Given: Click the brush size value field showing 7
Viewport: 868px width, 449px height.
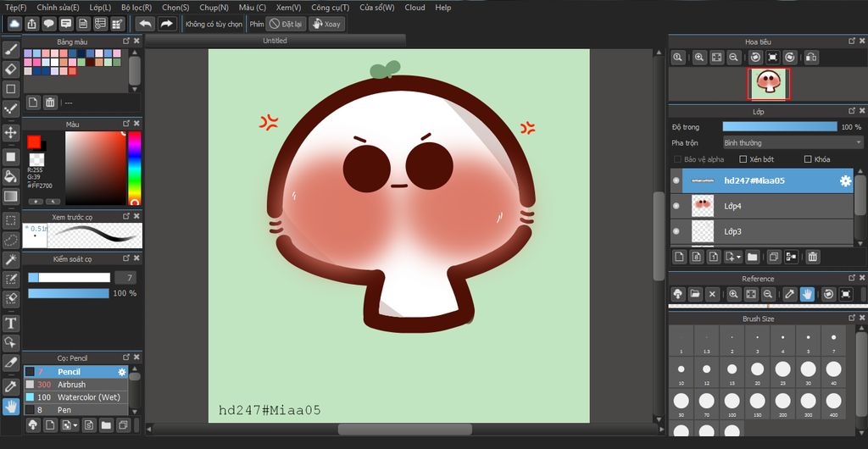Looking at the screenshot, I should (x=125, y=278).
